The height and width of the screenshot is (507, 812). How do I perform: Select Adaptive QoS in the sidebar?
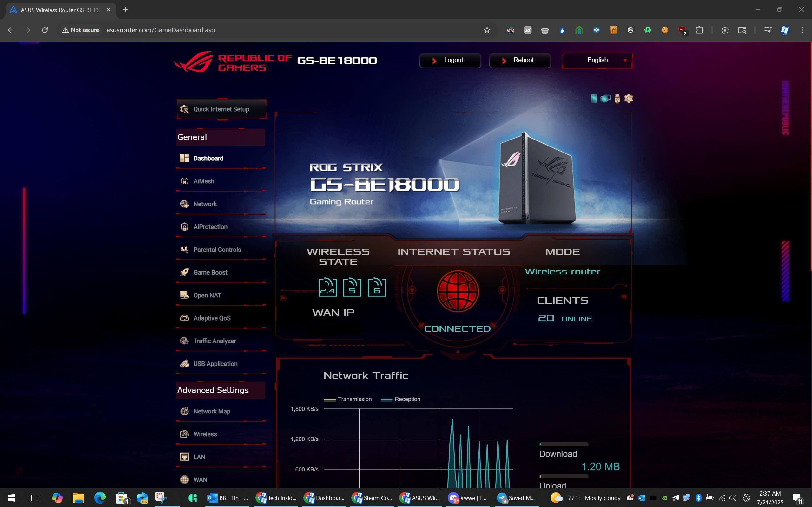tap(212, 318)
